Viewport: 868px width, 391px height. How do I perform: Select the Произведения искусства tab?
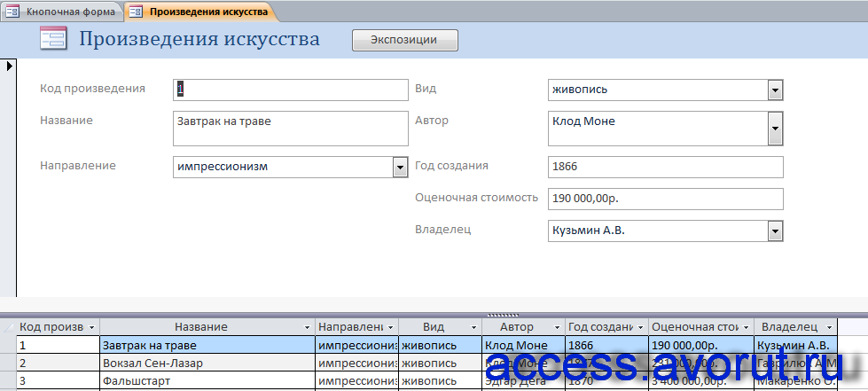point(202,12)
